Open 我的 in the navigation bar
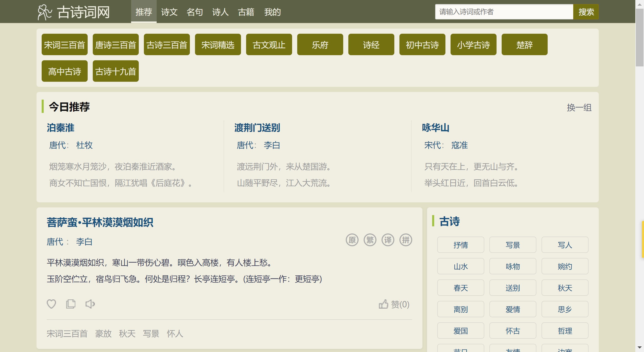Viewport: 644px width, 352px height. tap(272, 12)
